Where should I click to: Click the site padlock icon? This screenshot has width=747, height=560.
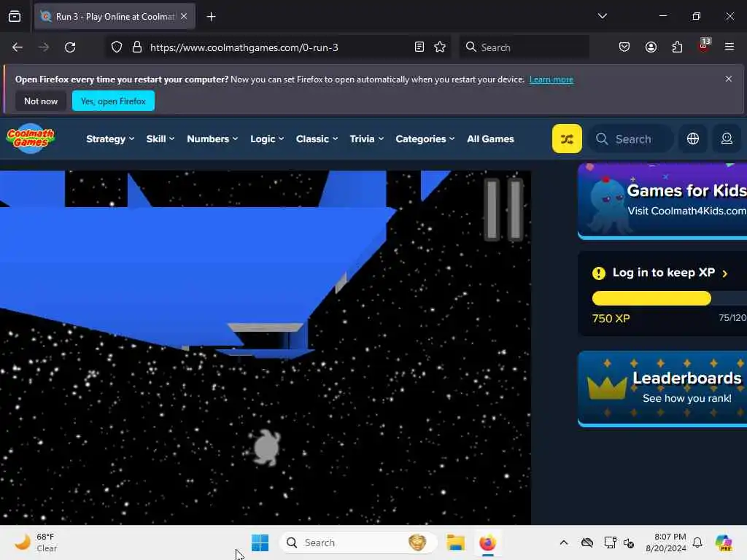pos(137,47)
